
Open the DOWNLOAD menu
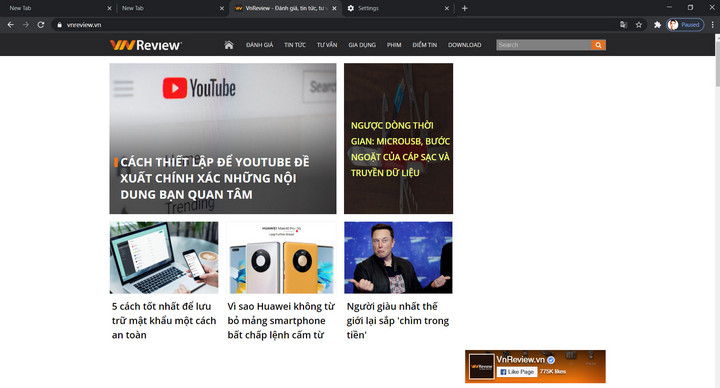[465, 45]
